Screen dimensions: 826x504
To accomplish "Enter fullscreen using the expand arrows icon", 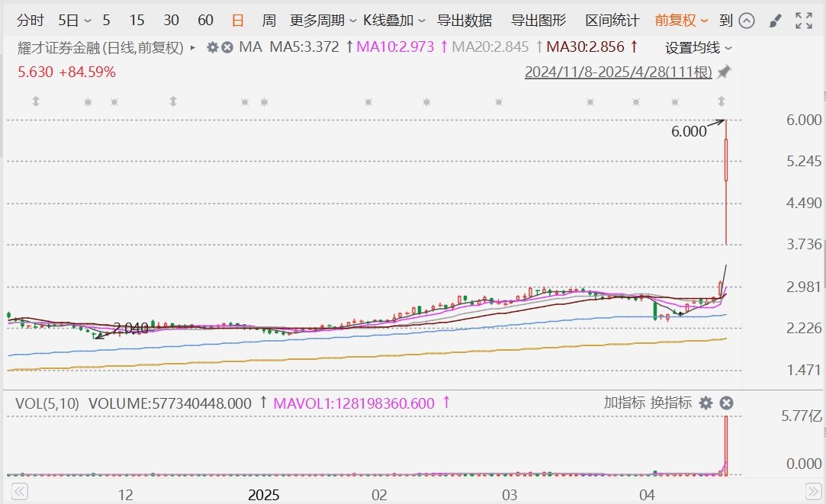I will click(x=803, y=21).
